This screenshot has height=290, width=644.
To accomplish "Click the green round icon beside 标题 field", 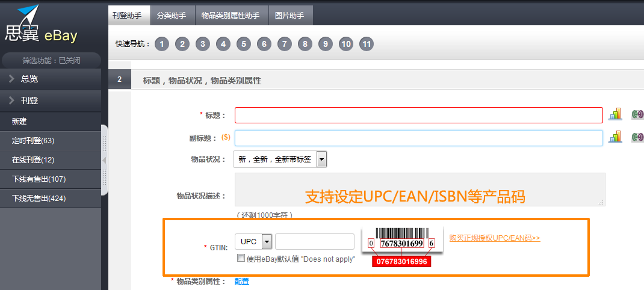I will point(638,114).
